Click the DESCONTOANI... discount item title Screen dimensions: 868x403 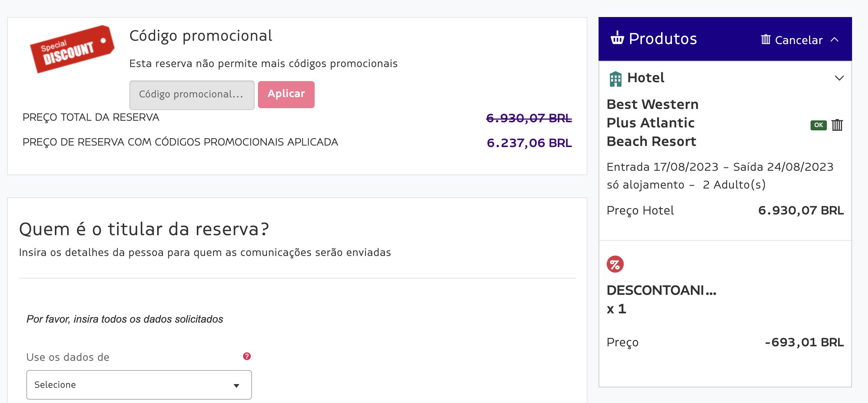point(662,290)
